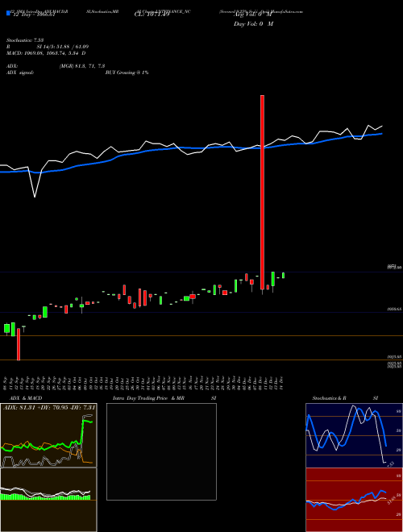This screenshot has height=532, width=403.
Task: Click the MACD green histogram bars
Action: (x=45, y=497)
